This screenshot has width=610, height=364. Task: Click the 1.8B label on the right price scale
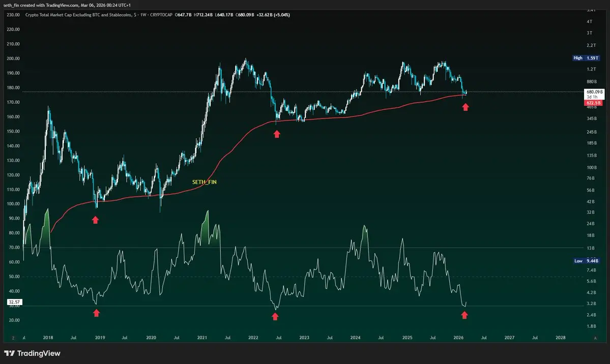pyautogui.click(x=591, y=326)
